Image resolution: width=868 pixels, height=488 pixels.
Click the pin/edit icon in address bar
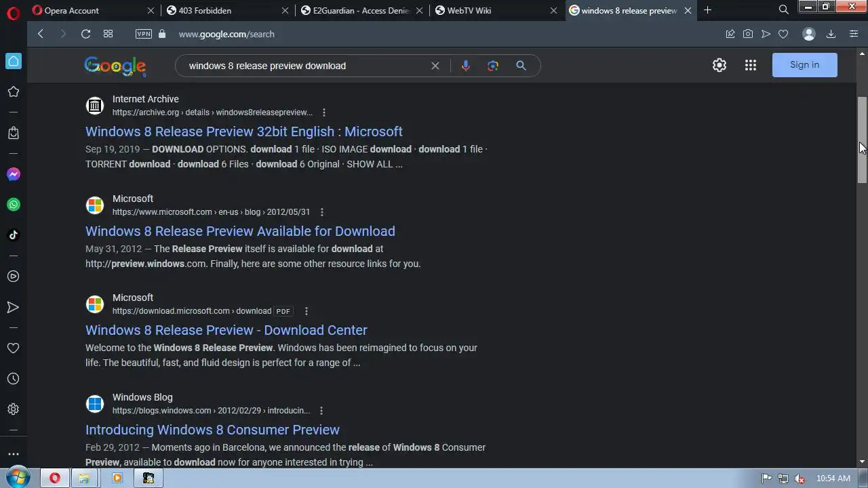[730, 34]
